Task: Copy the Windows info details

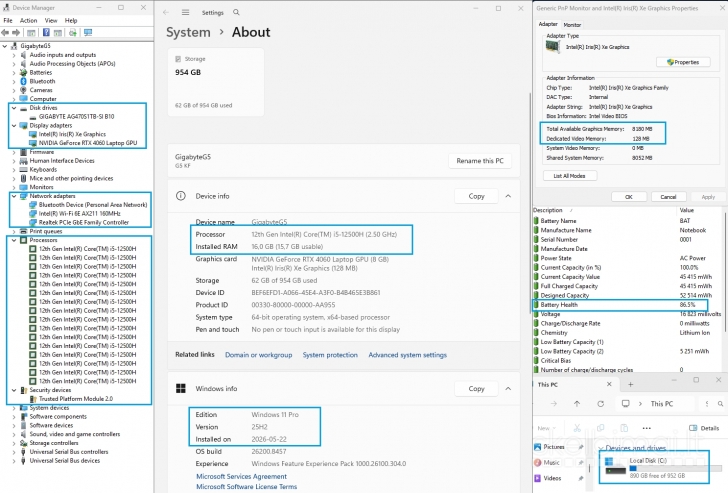Action: coord(476,389)
